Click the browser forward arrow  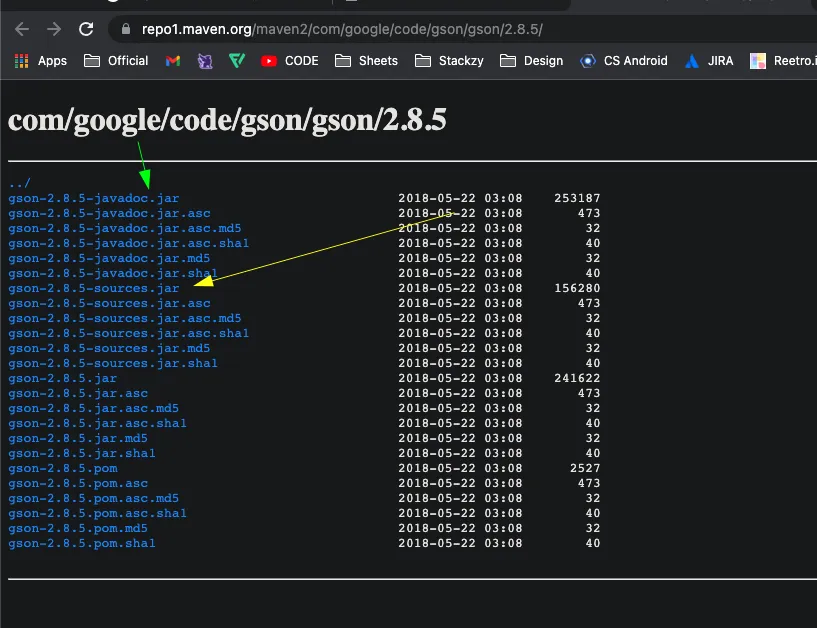[54, 29]
